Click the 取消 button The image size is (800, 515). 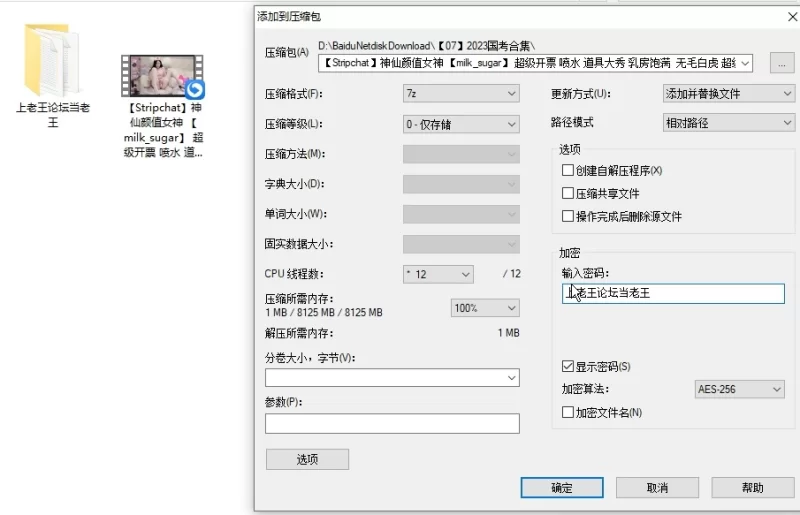[657, 488]
